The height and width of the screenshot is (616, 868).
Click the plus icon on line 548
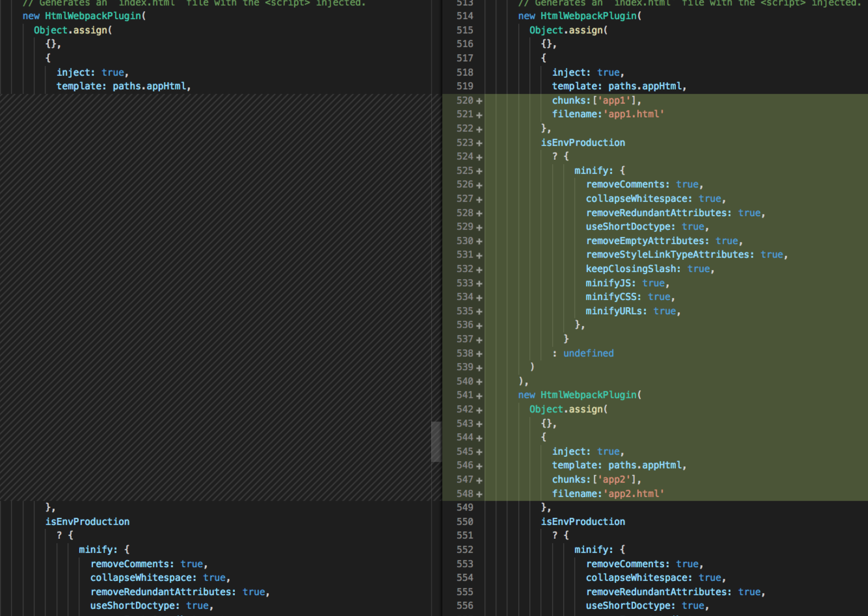(x=479, y=494)
